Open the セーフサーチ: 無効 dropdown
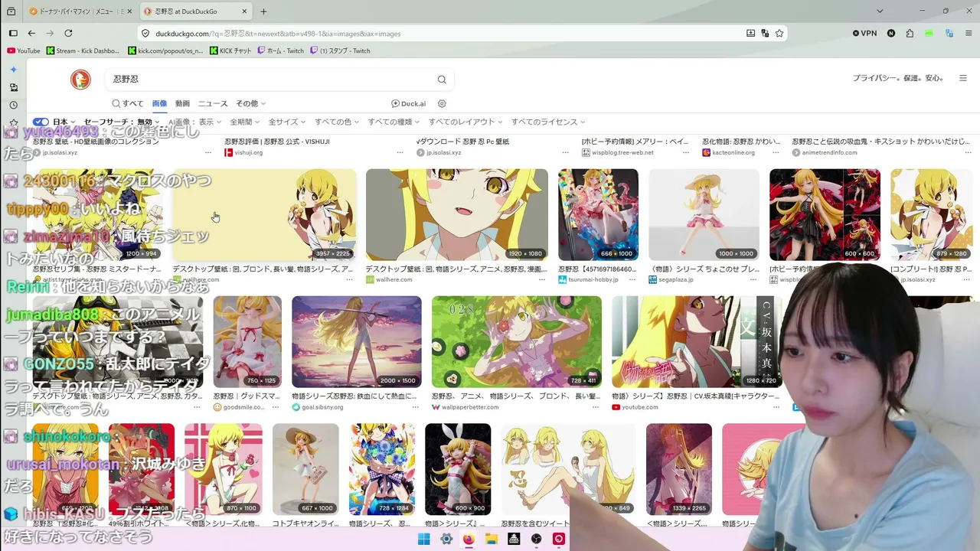Image resolution: width=980 pixels, height=551 pixels. (122, 122)
